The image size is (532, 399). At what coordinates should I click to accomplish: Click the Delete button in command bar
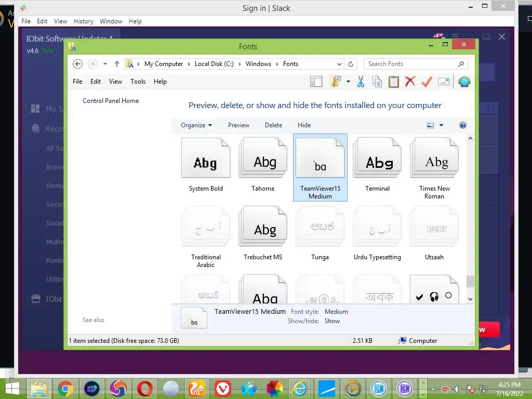click(273, 125)
